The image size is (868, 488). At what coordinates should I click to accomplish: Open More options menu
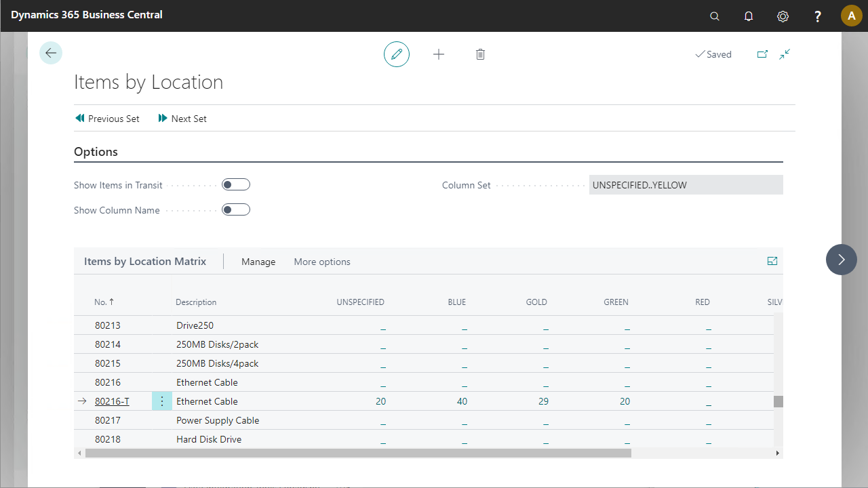[322, 262]
